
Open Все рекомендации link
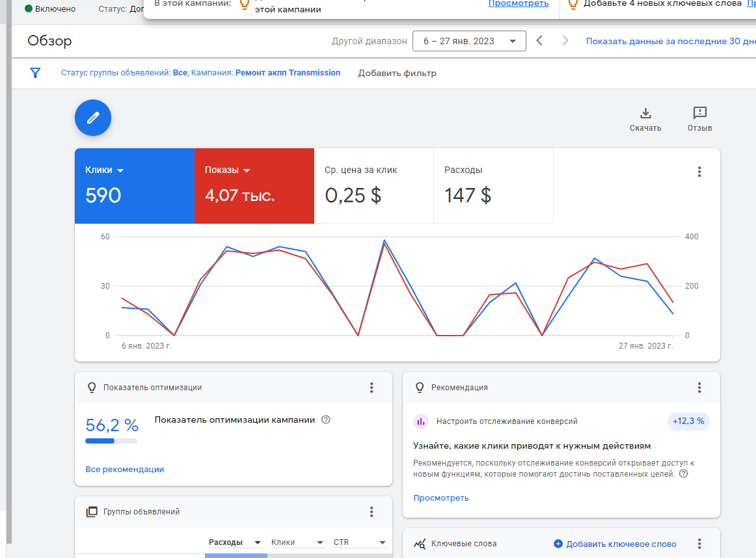(x=125, y=470)
